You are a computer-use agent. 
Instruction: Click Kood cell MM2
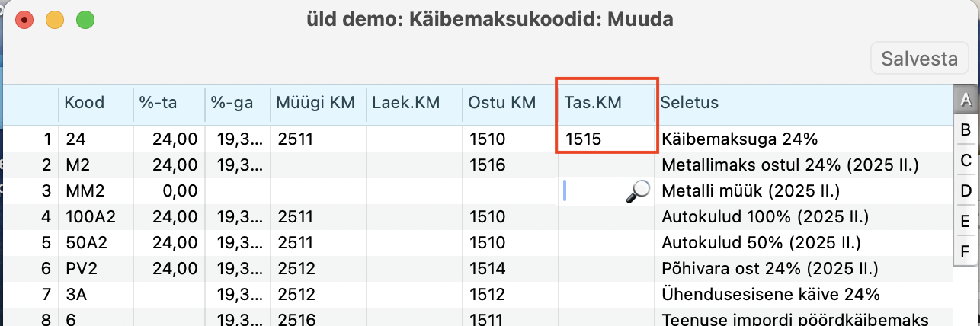(x=94, y=190)
